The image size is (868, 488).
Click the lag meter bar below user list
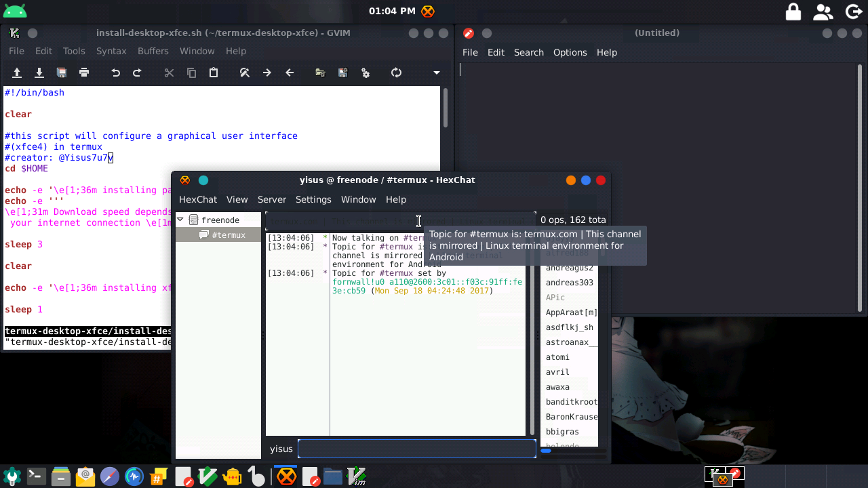click(x=572, y=451)
